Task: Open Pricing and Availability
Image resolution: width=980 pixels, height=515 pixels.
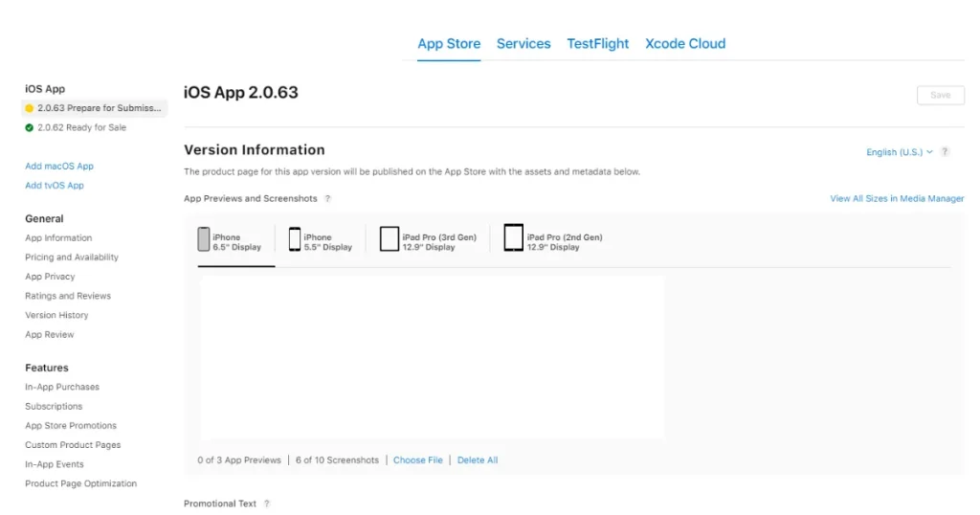Action: point(71,257)
